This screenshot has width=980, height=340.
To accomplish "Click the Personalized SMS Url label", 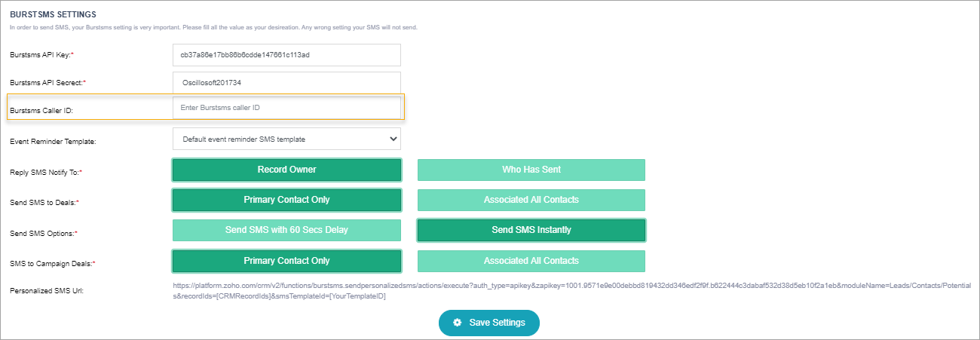I will [47, 291].
